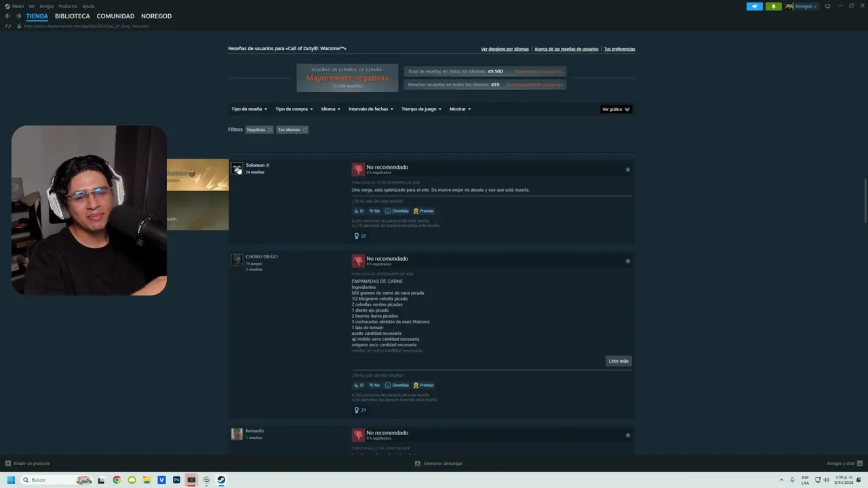Image resolution: width=868 pixels, height=488 pixels.
Task: Open the Ver menu
Action: click(x=31, y=6)
